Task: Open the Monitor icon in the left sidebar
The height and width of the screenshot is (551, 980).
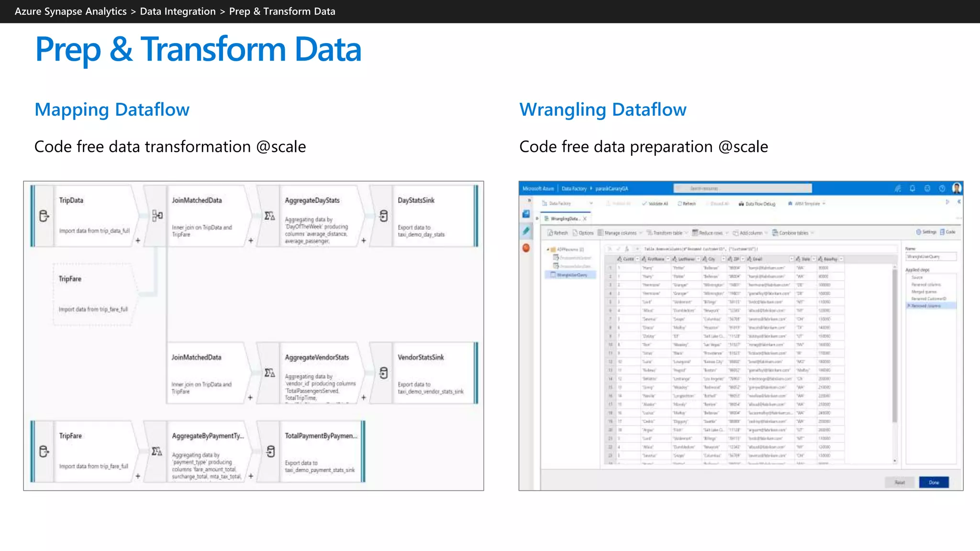Action: [x=526, y=248]
